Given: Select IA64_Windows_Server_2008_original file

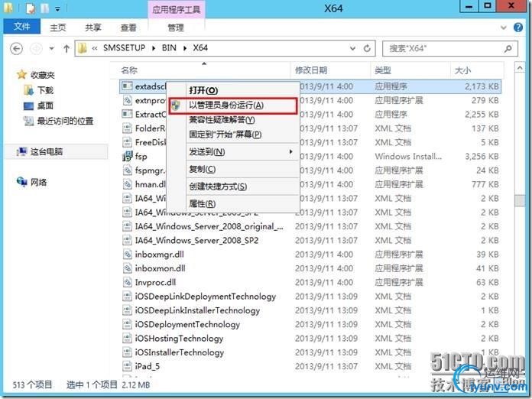Looking at the screenshot, I should (x=209, y=226).
